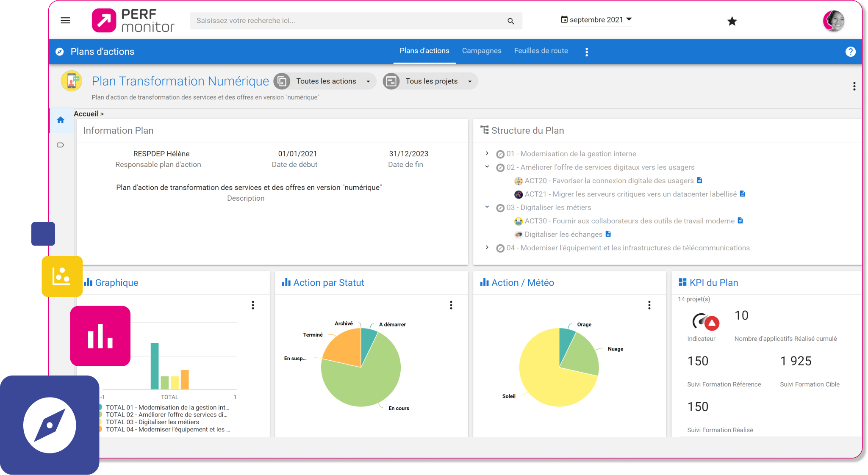Click the favorites star icon
The height and width of the screenshot is (475, 868).
tap(732, 21)
